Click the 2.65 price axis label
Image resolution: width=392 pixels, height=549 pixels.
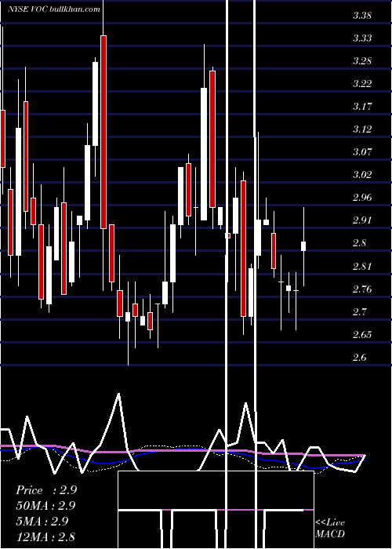pyautogui.click(x=362, y=334)
